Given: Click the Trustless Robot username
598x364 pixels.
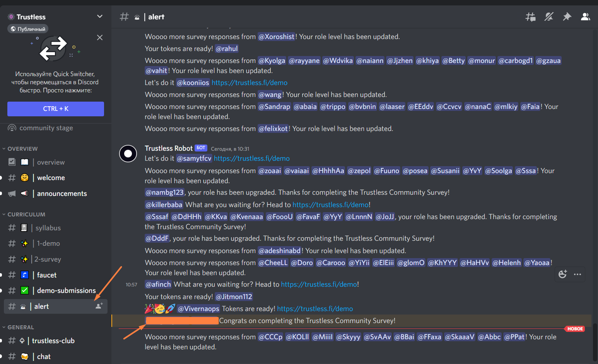Looking at the screenshot, I should coord(169,148).
